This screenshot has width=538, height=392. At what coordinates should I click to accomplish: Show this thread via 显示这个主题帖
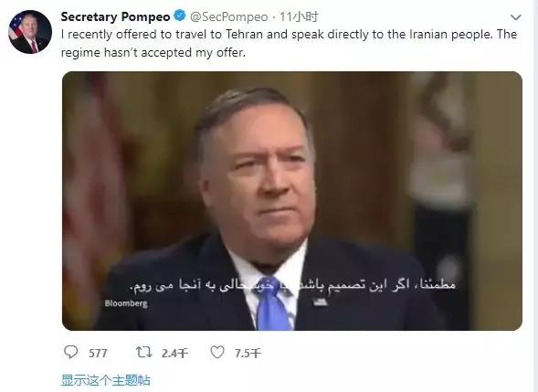[106, 380]
